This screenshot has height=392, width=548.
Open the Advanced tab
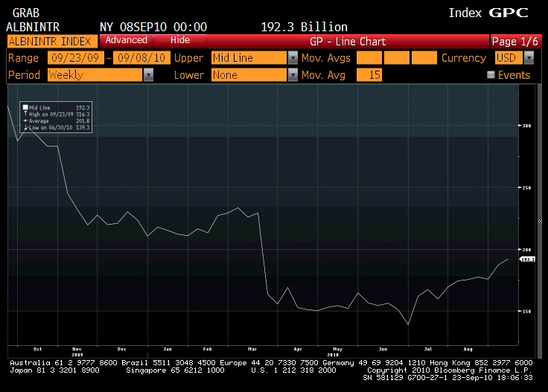coord(126,40)
